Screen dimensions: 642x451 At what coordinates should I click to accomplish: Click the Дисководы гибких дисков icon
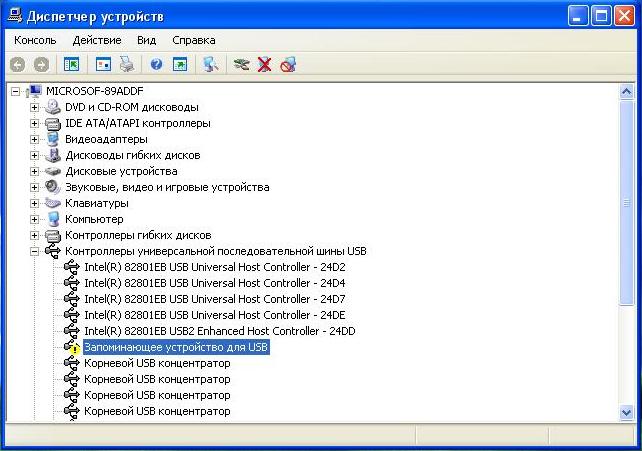click(53, 155)
